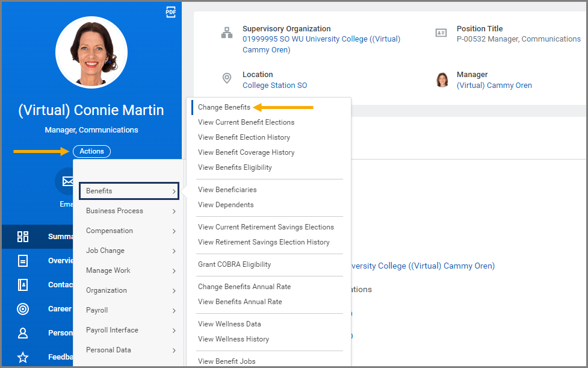This screenshot has height=368, width=588.
Task: Select the Summary grid icon in sidebar
Action: click(23, 236)
